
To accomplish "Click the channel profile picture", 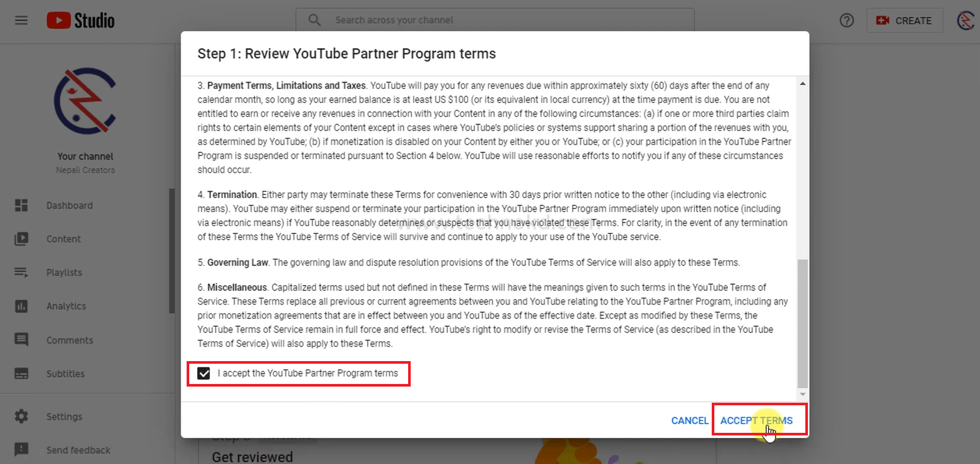I will pos(85,101).
